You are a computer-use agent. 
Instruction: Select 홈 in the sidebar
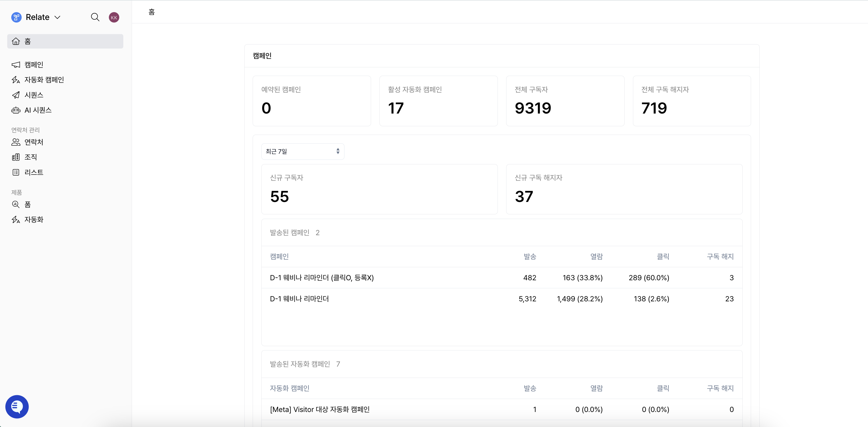(65, 41)
